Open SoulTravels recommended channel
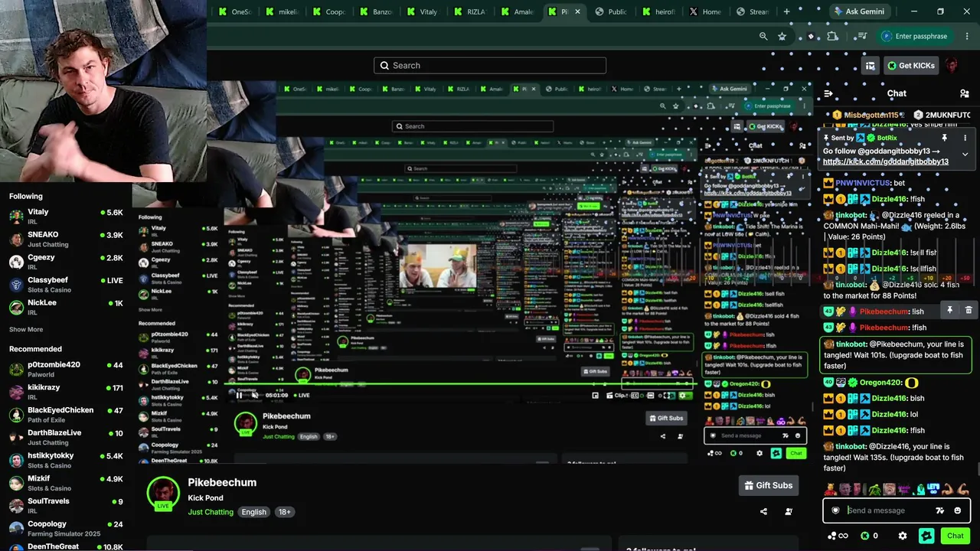980x551 pixels. pyautogui.click(x=66, y=506)
